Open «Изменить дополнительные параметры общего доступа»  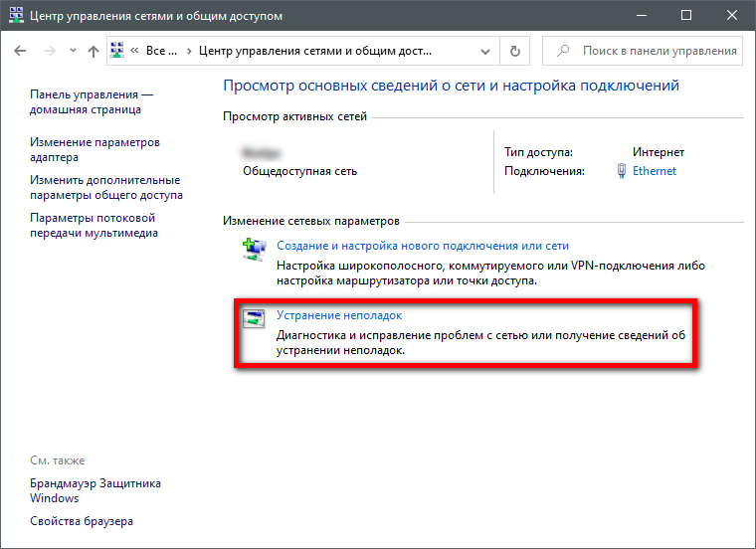[106, 187]
